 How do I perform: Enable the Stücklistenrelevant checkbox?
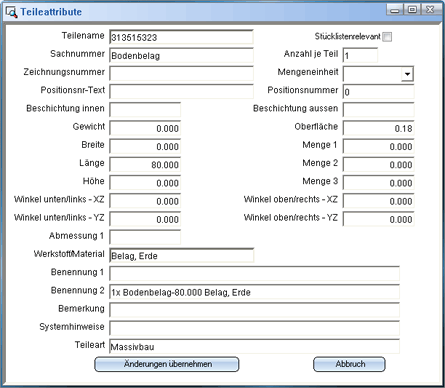coord(387,37)
